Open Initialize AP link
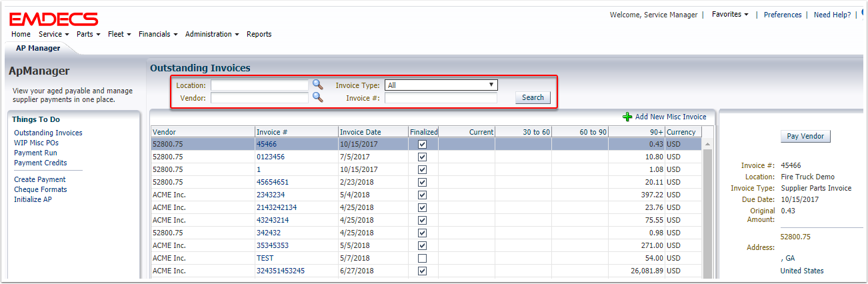The height and width of the screenshot is (284, 868). click(x=33, y=199)
